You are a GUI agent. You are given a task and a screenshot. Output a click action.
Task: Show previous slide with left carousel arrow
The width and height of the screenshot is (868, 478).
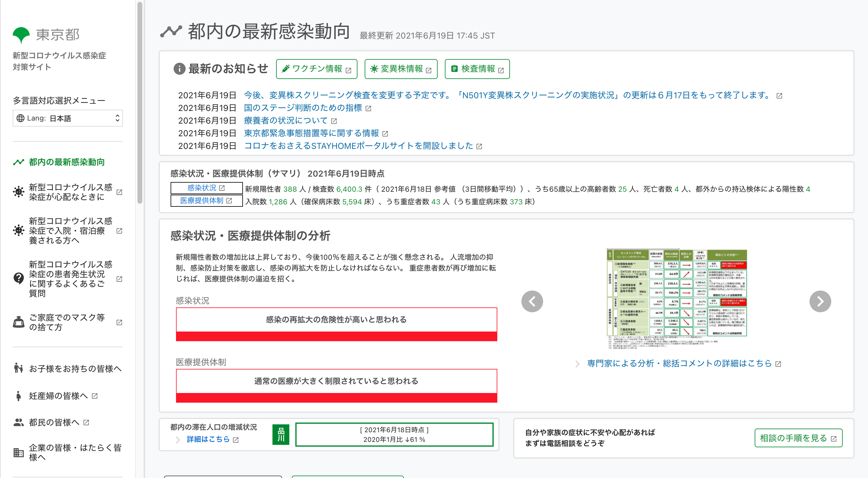532,301
